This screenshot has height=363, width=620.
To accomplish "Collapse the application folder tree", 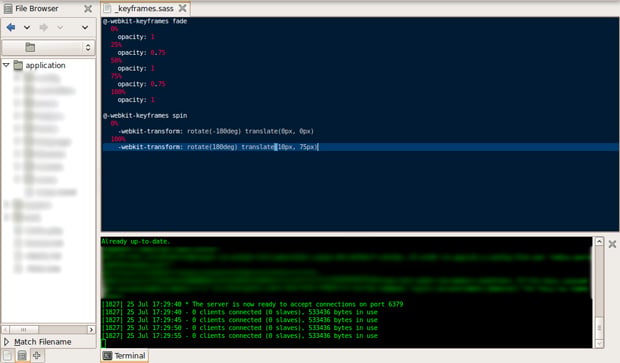I will (x=6, y=65).
